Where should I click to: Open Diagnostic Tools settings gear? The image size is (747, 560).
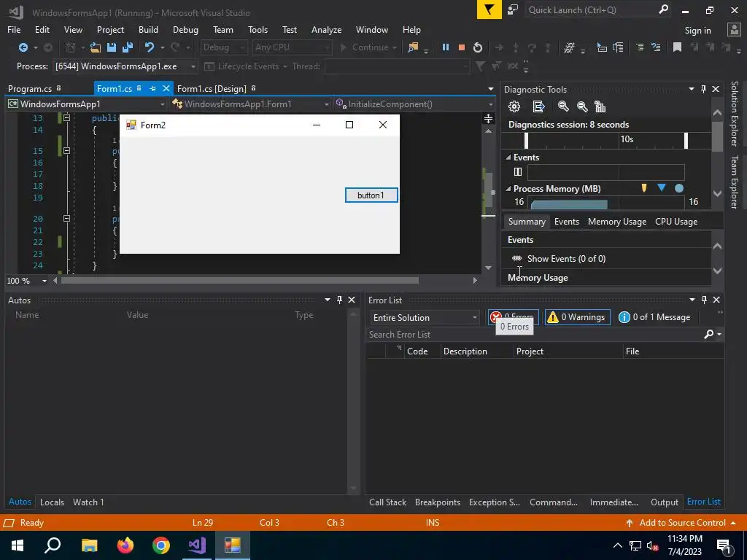(x=514, y=106)
